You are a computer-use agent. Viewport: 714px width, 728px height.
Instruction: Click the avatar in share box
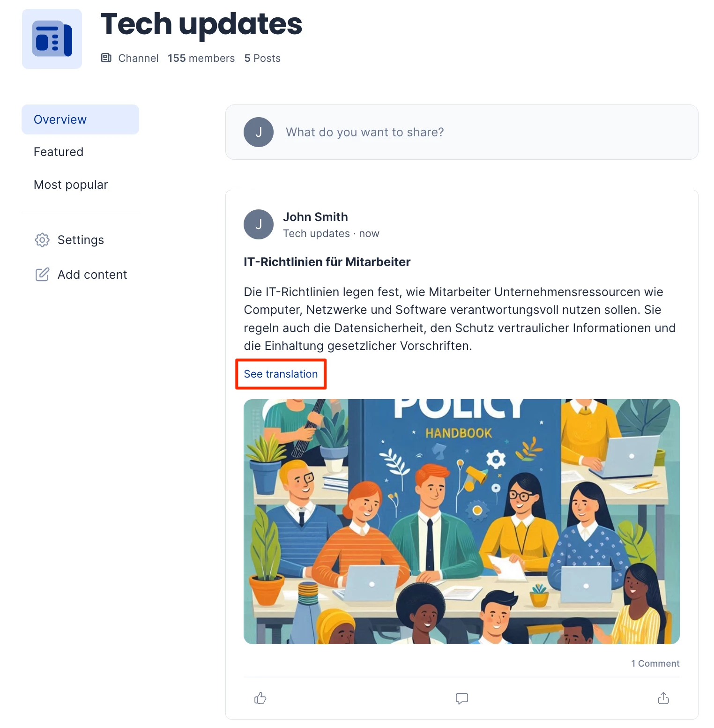point(259,132)
